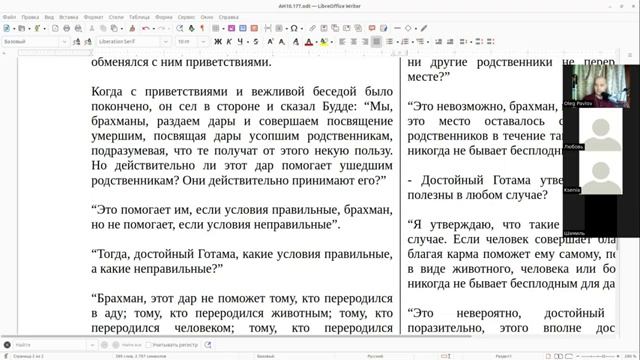Toggle the Draw functions pencil icon

coord(424,28)
